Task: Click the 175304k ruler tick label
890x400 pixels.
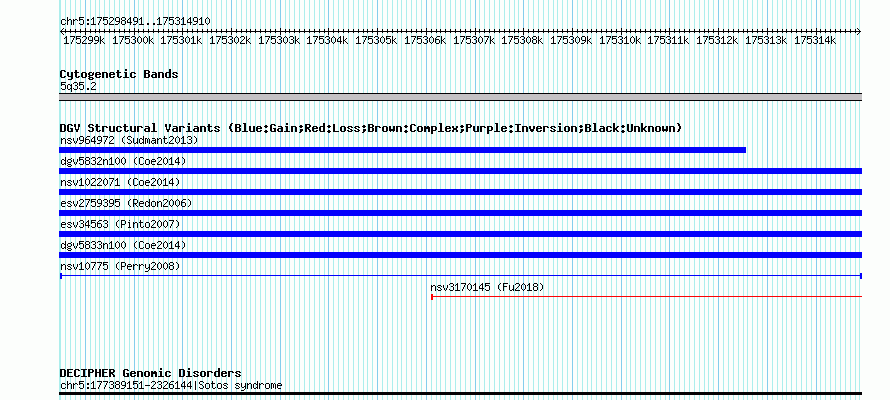Action: tap(327, 40)
